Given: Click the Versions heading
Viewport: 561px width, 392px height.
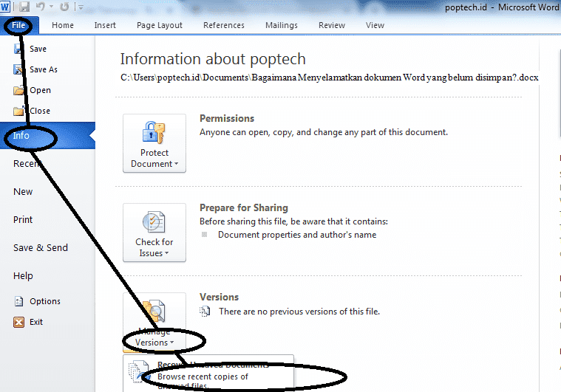Looking at the screenshot, I should point(219,297).
